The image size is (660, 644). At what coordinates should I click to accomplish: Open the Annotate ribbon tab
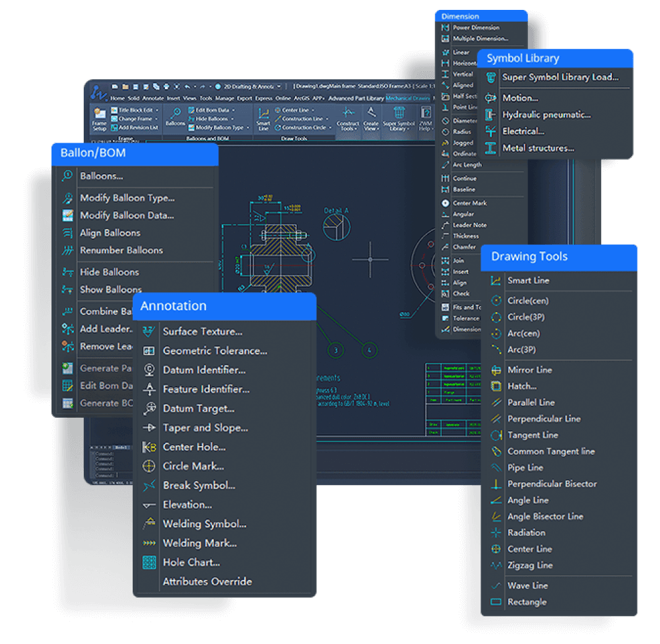click(153, 98)
